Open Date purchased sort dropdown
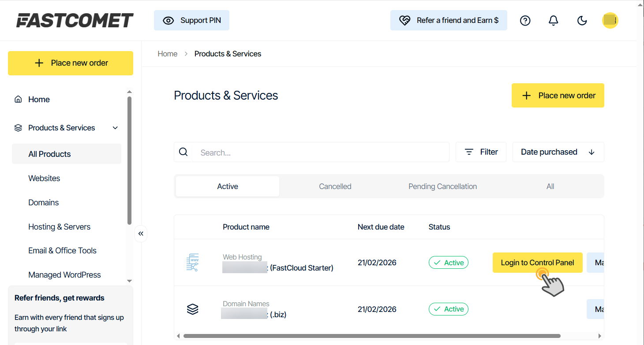 [x=558, y=152]
